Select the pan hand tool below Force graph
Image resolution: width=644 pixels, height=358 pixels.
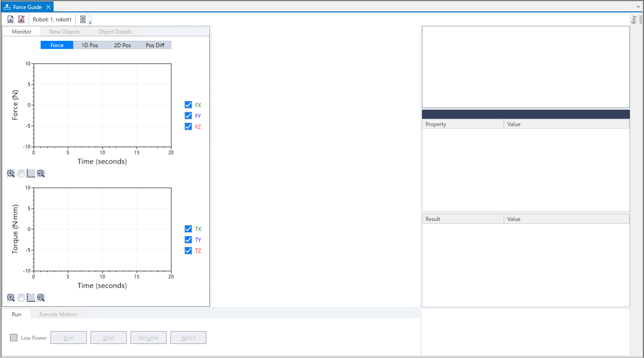(21, 173)
